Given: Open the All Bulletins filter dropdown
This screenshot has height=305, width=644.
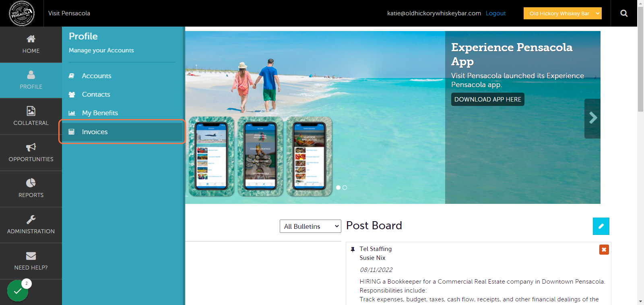Looking at the screenshot, I should (310, 226).
